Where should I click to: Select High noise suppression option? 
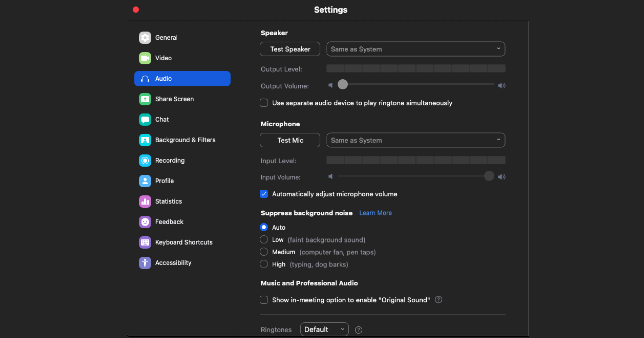(x=264, y=264)
